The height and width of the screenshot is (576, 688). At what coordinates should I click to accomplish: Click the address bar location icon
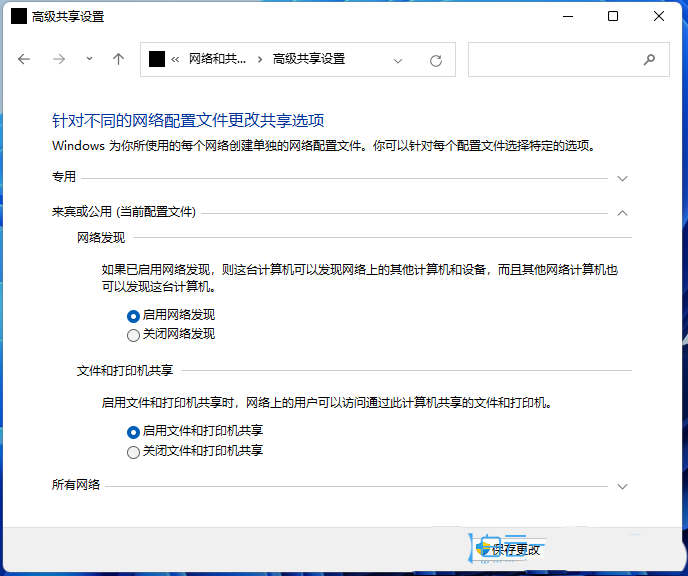[x=156, y=60]
